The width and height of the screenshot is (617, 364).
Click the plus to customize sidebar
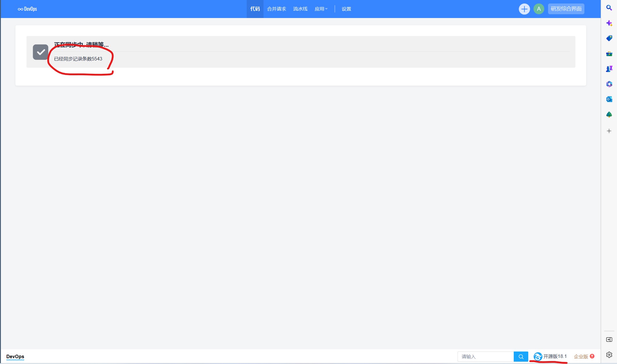[x=609, y=131]
